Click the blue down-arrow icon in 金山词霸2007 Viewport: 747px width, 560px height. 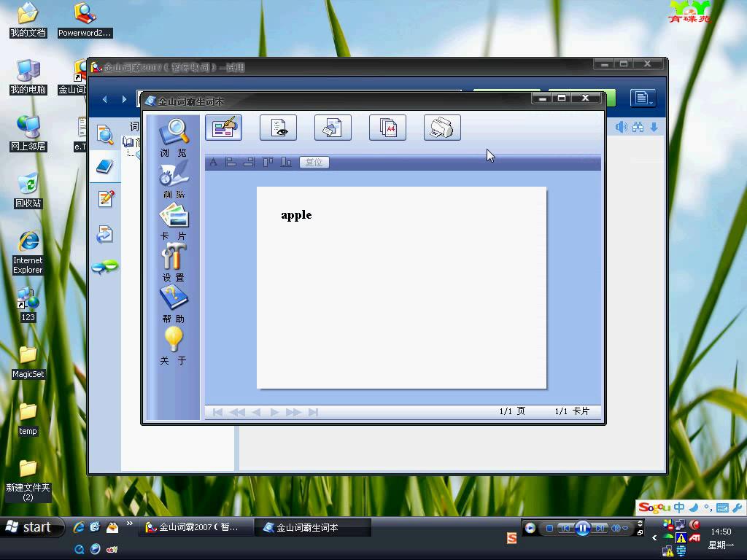[654, 127]
